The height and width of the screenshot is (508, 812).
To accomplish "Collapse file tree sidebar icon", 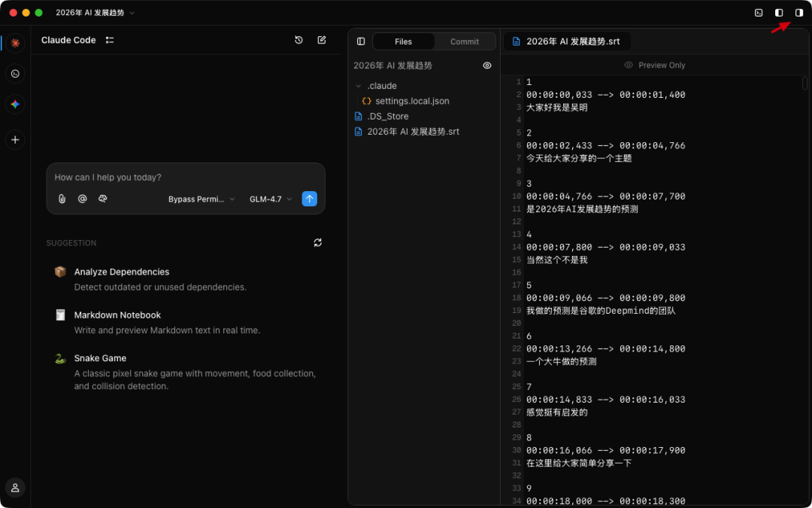I will pos(361,41).
